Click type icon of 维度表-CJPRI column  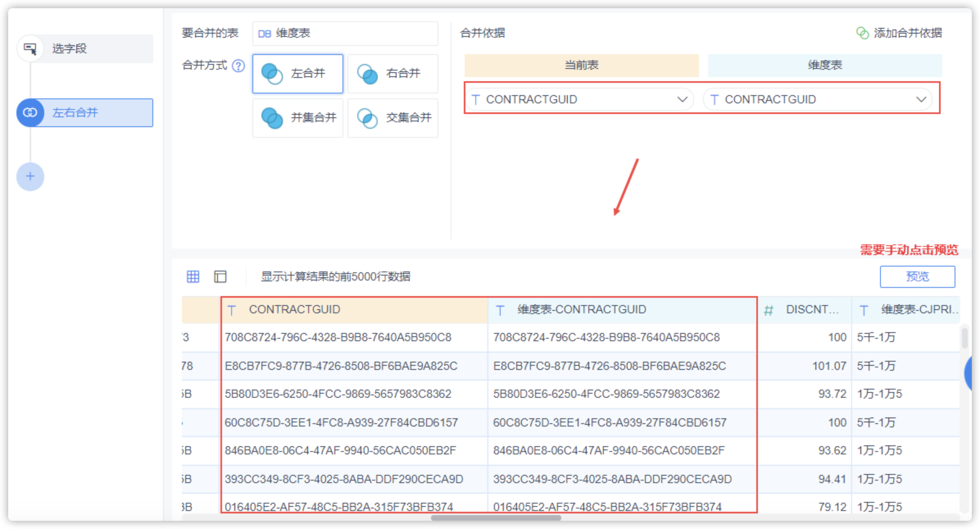coord(864,310)
